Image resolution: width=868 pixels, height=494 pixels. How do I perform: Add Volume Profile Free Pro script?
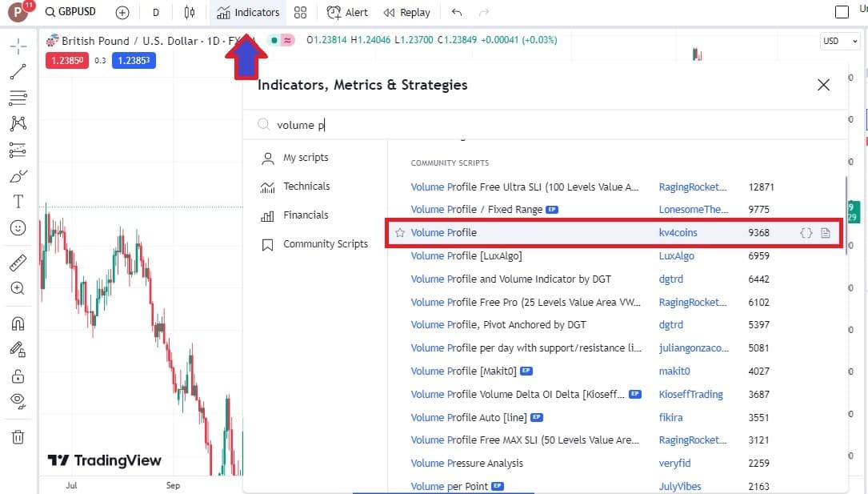[526, 303]
